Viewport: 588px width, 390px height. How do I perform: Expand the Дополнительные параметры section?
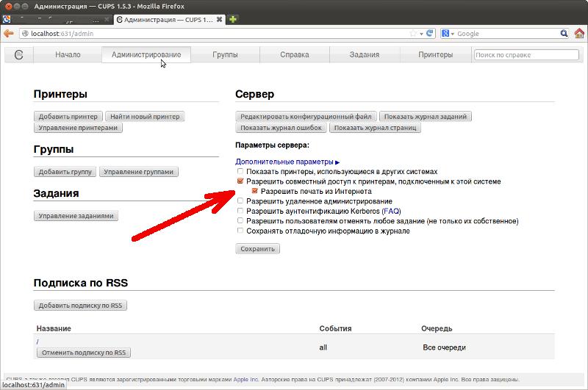287,161
